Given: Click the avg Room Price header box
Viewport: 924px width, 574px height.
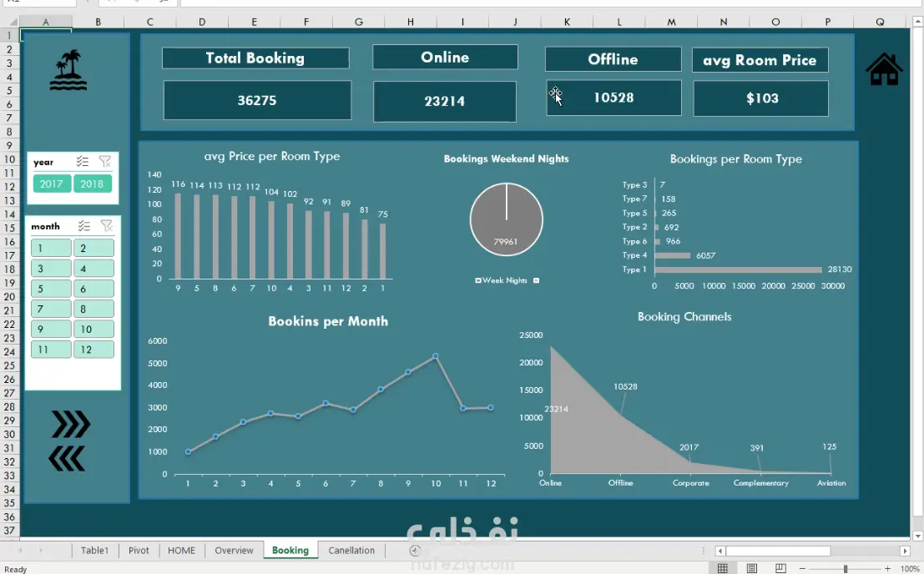Looking at the screenshot, I should coord(760,60).
